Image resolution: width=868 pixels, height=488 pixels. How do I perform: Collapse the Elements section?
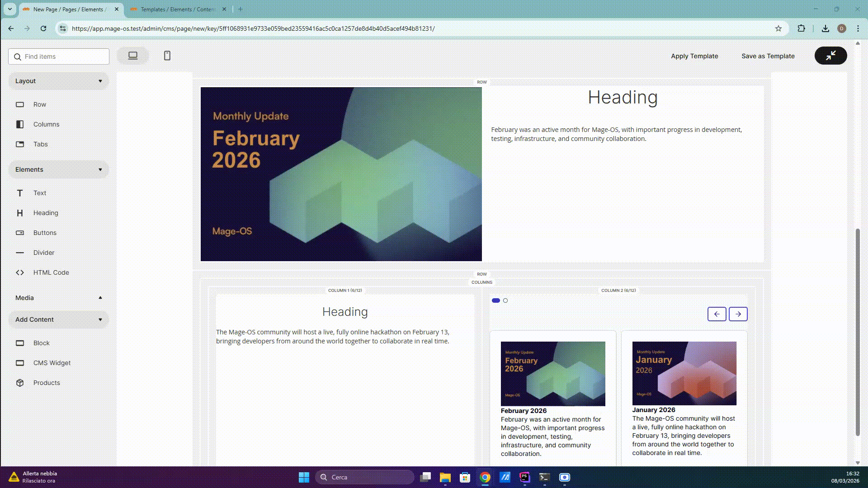click(x=100, y=169)
